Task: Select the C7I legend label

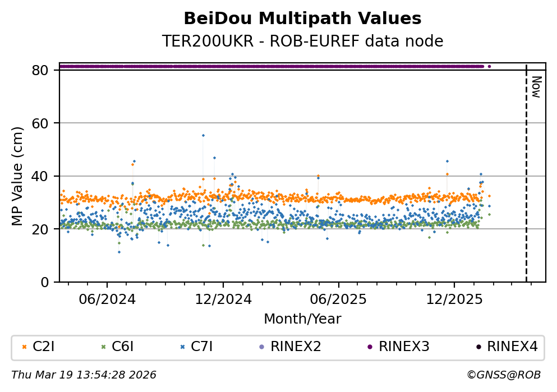Action: pos(202,347)
